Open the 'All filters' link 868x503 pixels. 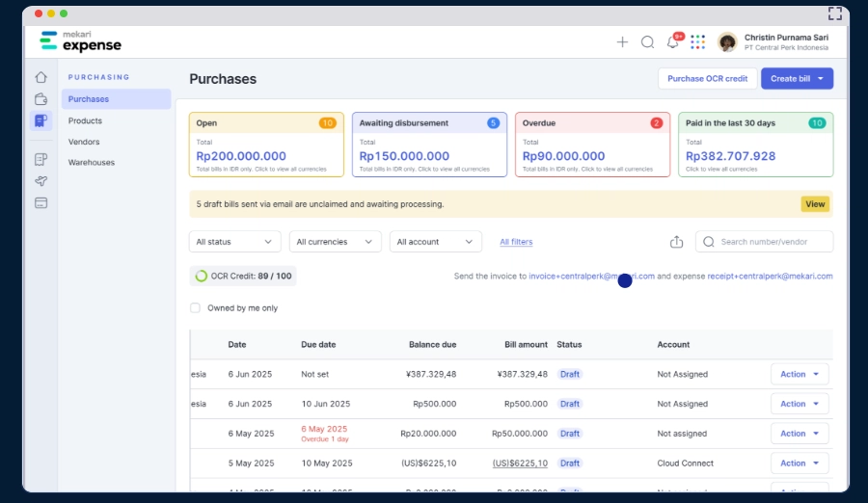click(x=516, y=242)
